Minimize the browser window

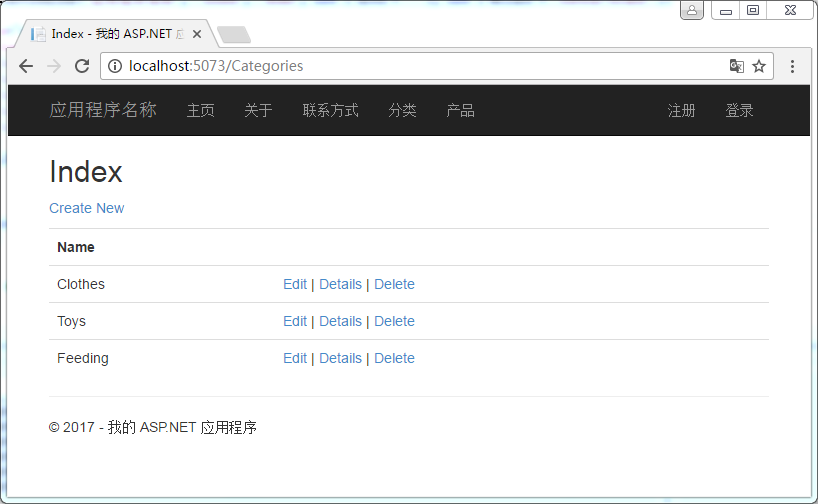tap(726, 10)
